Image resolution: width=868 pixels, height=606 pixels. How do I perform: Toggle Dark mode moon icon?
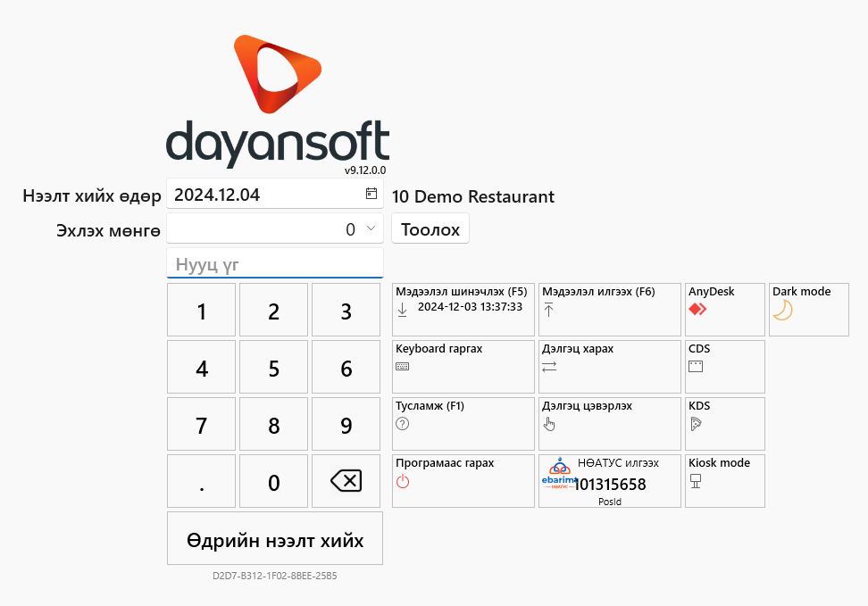point(783,310)
